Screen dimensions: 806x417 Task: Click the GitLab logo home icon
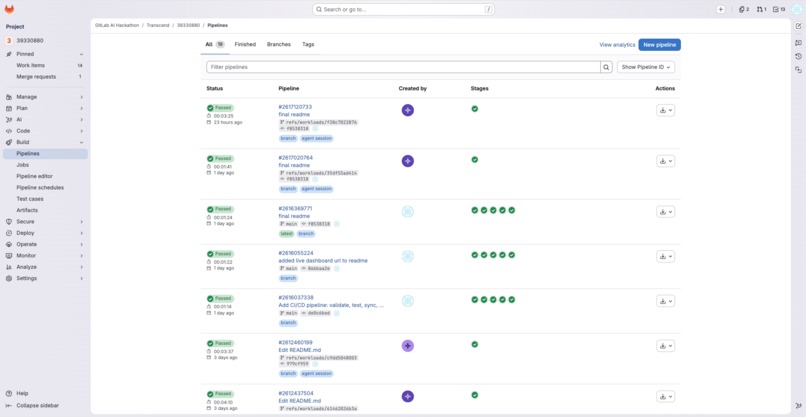[x=9, y=9]
